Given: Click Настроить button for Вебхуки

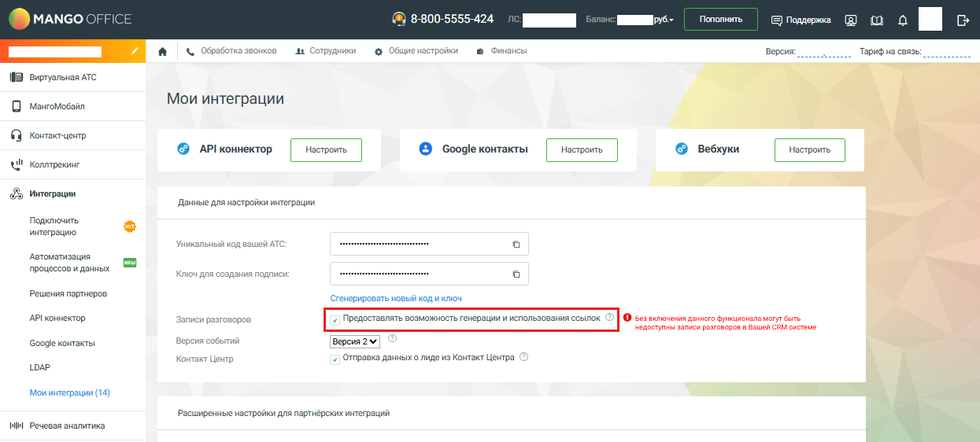Looking at the screenshot, I should [x=809, y=150].
